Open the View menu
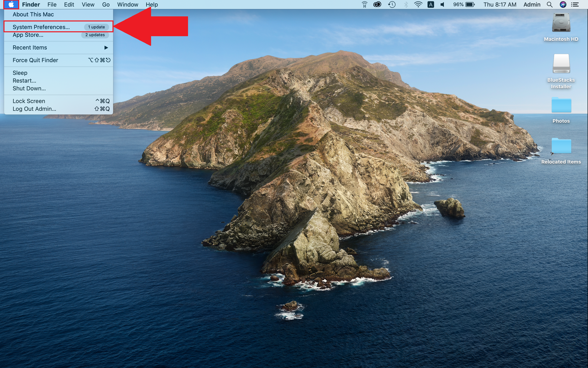The image size is (588, 368). click(88, 4)
